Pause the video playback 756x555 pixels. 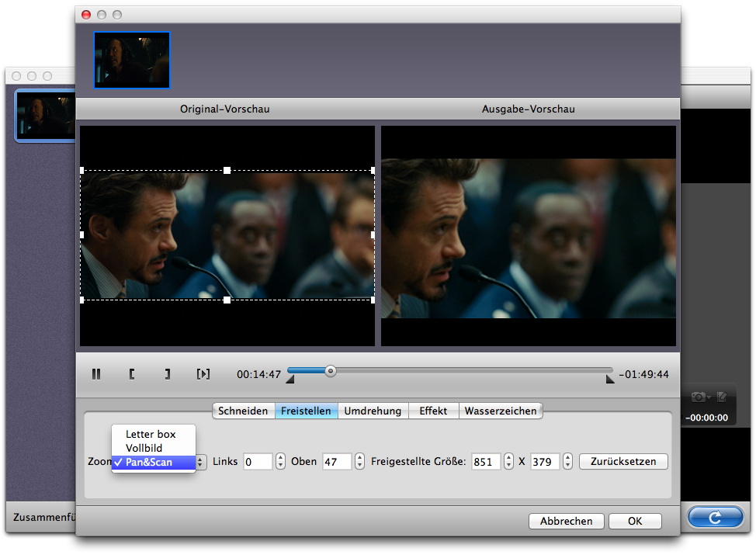point(96,374)
